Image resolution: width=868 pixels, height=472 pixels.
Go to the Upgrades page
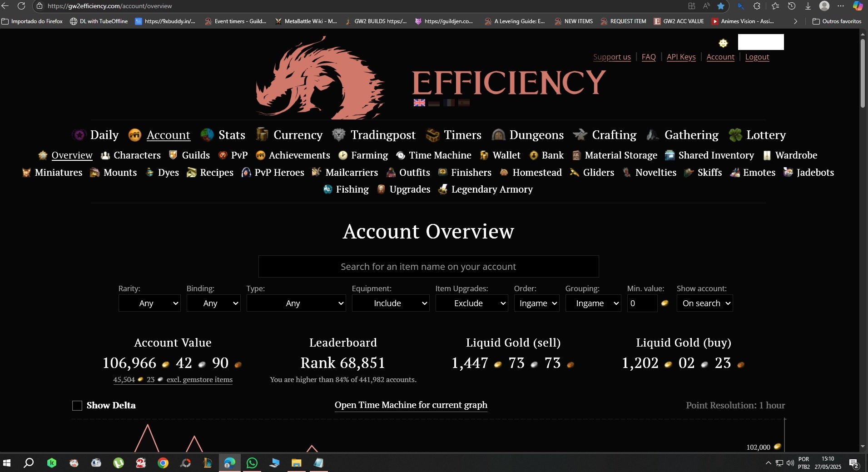410,189
